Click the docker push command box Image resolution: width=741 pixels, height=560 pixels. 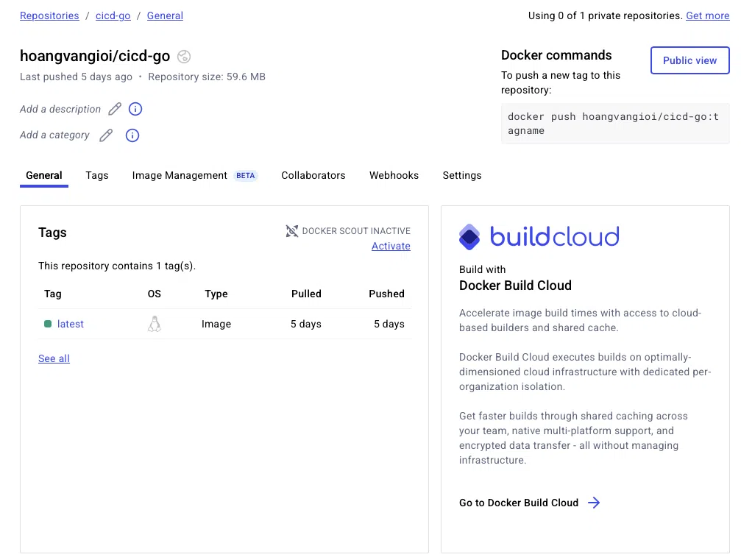[x=615, y=124]
